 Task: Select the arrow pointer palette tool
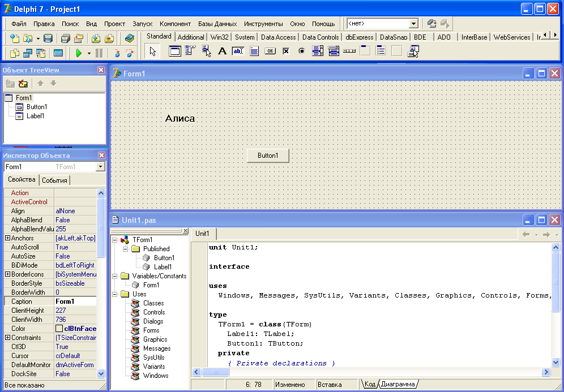152,51
